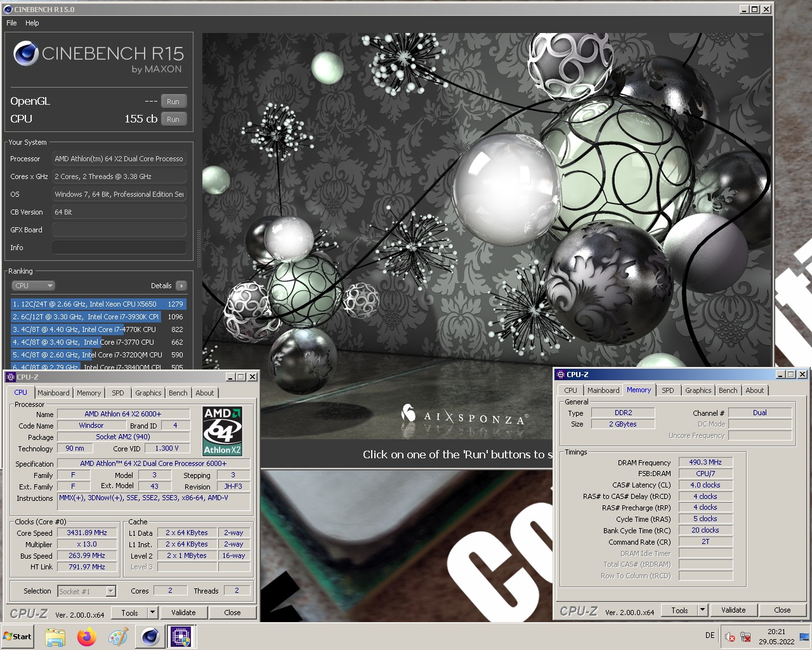Expand ranking Details arrow button
The width and height of the screenshot is (812, 650).
coord(181,286)
